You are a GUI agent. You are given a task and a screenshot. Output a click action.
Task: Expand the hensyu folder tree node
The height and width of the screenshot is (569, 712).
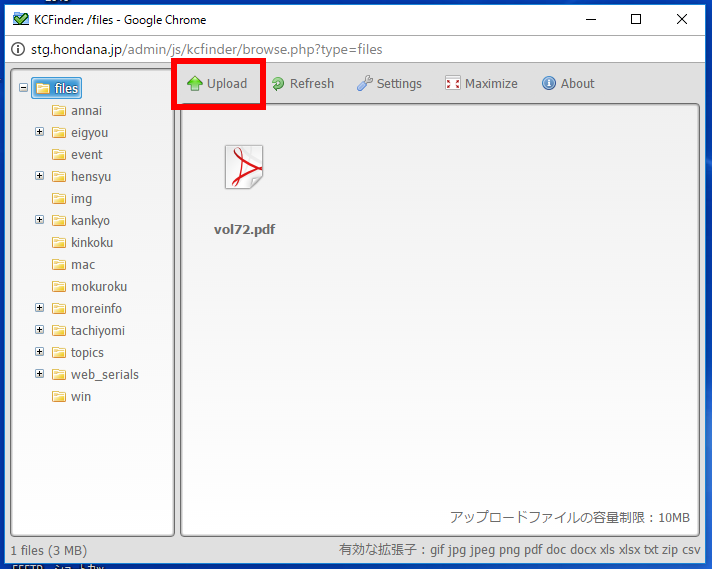[40, 176]
